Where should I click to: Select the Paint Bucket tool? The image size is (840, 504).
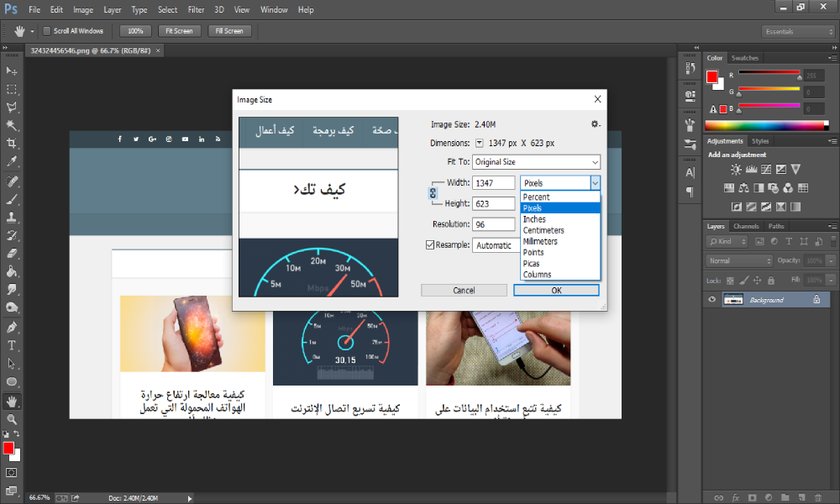click(11, 271)
